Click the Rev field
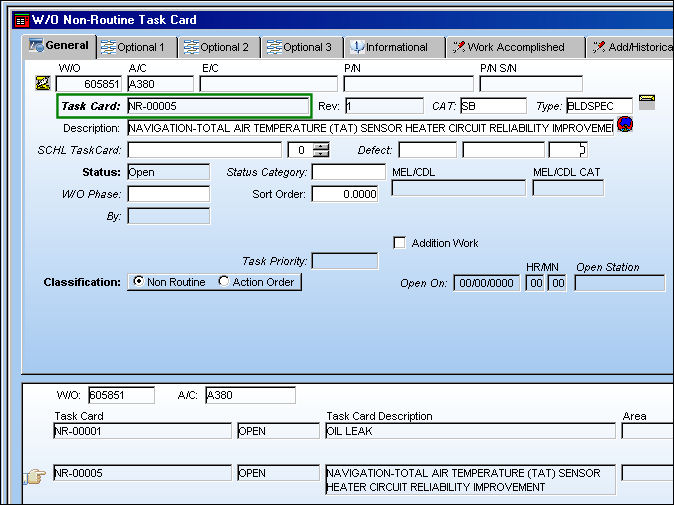The image size is (674, 505). pyautogui.click(x=384, y=106)
